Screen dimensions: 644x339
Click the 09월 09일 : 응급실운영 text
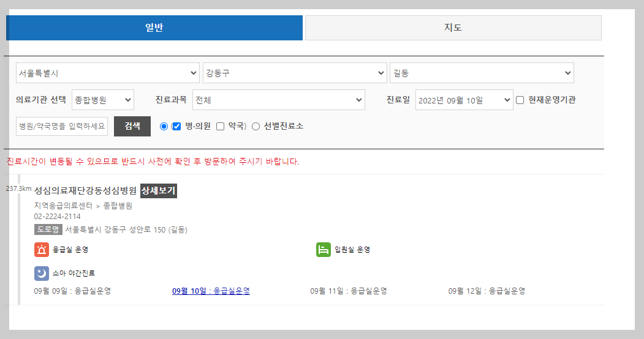tap(72, 291)
